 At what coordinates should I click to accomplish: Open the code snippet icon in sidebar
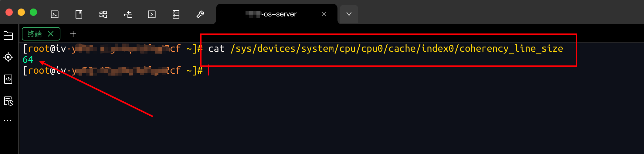tap(8, 79)
